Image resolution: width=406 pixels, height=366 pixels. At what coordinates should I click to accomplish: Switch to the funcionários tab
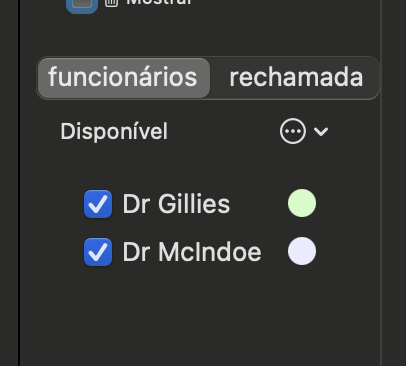[124, 78]
